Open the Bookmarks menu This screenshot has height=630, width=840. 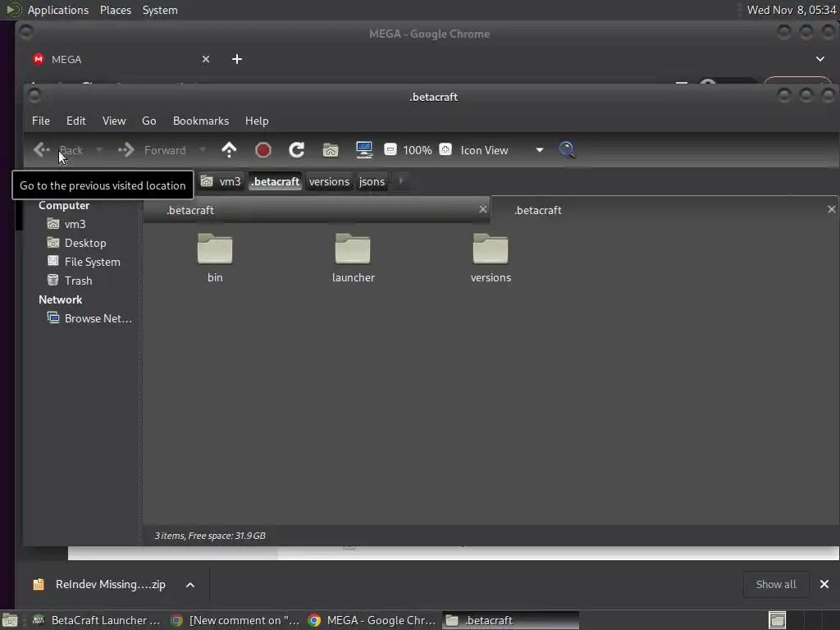[201, 121]
